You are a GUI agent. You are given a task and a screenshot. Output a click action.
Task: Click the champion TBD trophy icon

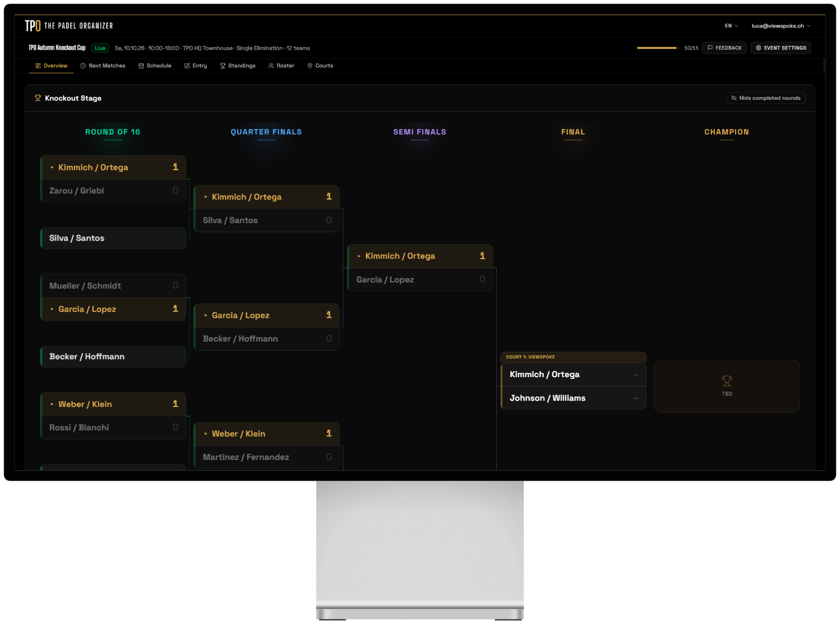coord(727,381)
